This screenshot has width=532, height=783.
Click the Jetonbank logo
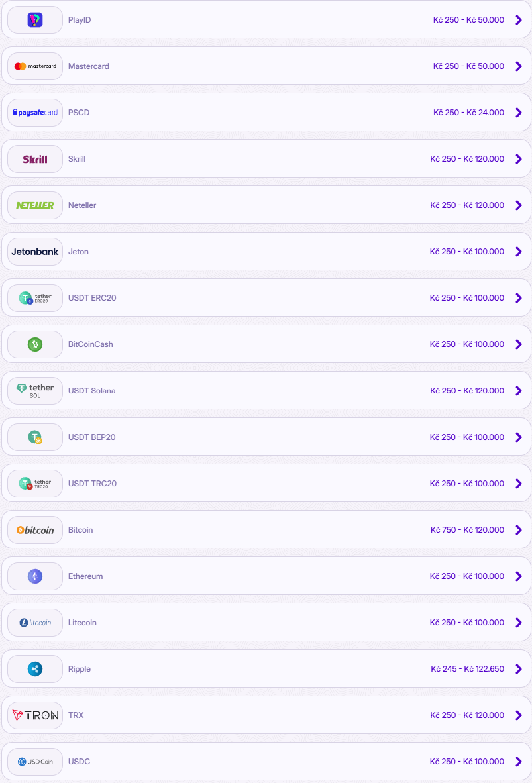[x=35, y=252]
